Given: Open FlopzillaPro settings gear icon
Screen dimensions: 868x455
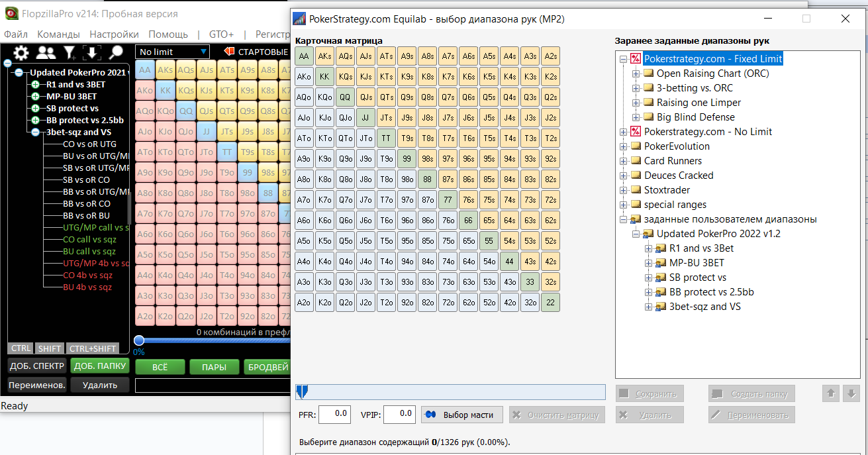Looking at the screenshot, I should click(x=21, y=53).
